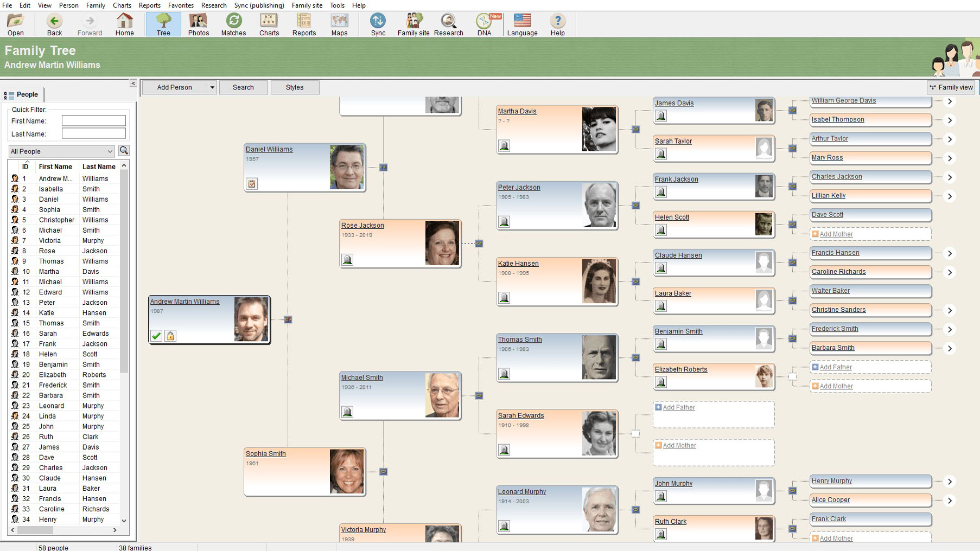980x551 pixels.
Task: Start a Sync for publishing
Action: point(378,24)
